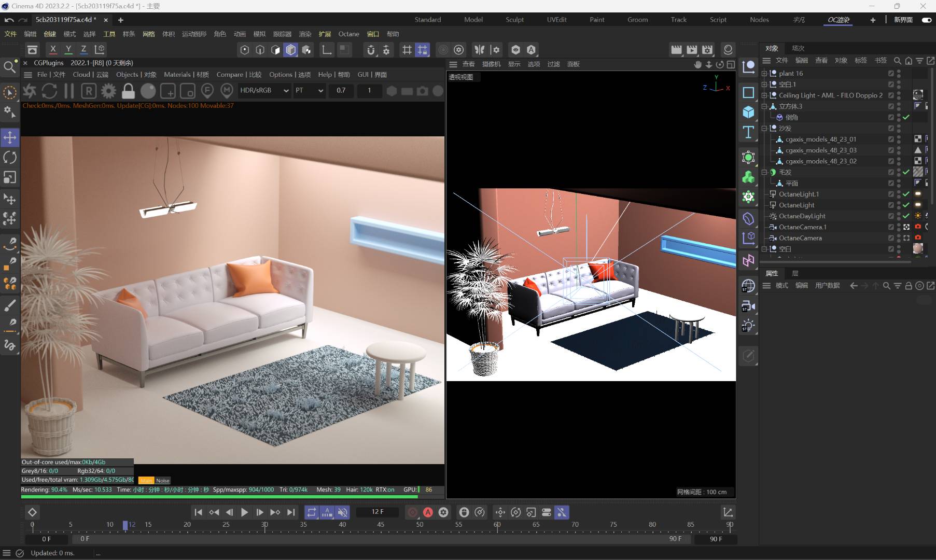Collapse the 立方体.3 tree item
The height and width of the screenshot is (560, 936).
[764, 106]
